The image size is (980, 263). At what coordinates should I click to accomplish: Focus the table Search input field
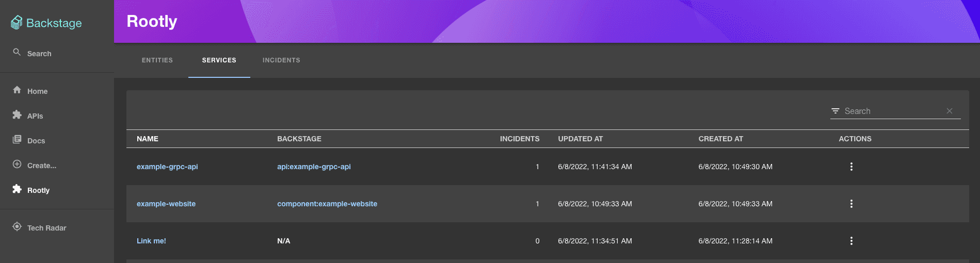tap(893, 111)
